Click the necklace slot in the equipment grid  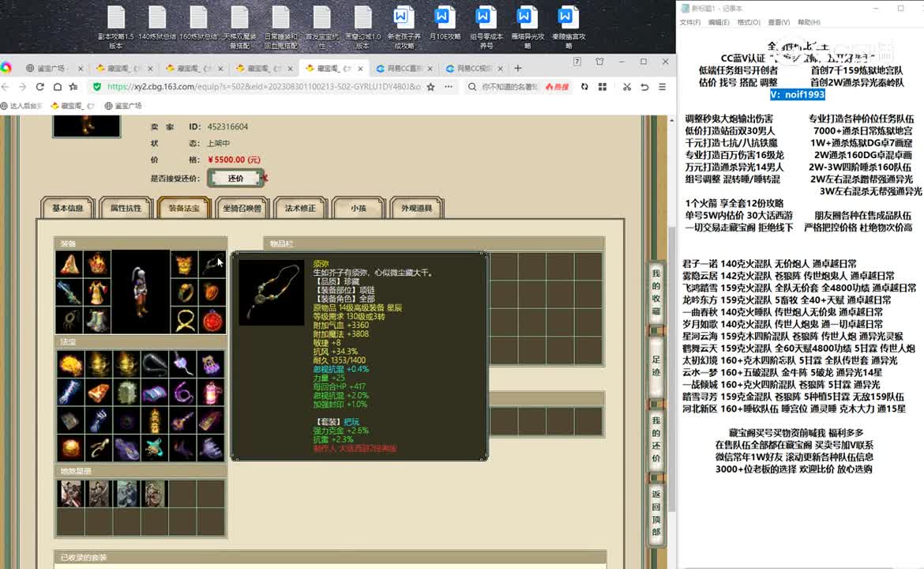click(x=212, y=264)
